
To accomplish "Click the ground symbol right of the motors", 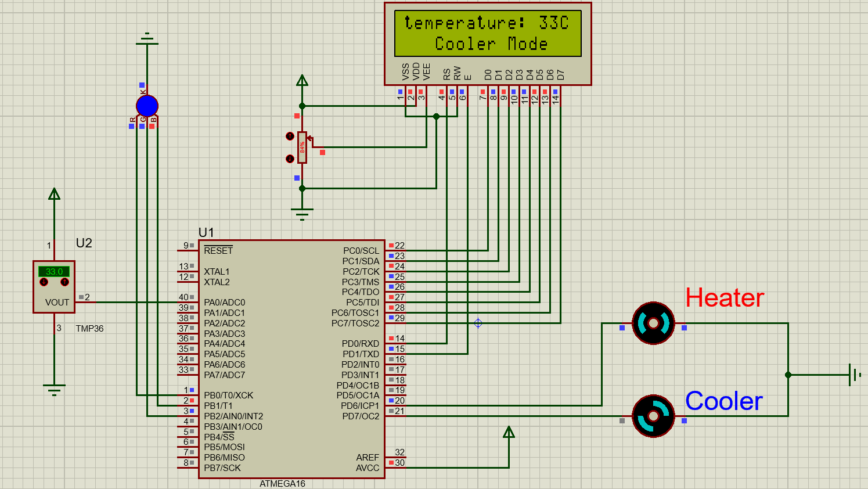I will (x=855, y=375).
